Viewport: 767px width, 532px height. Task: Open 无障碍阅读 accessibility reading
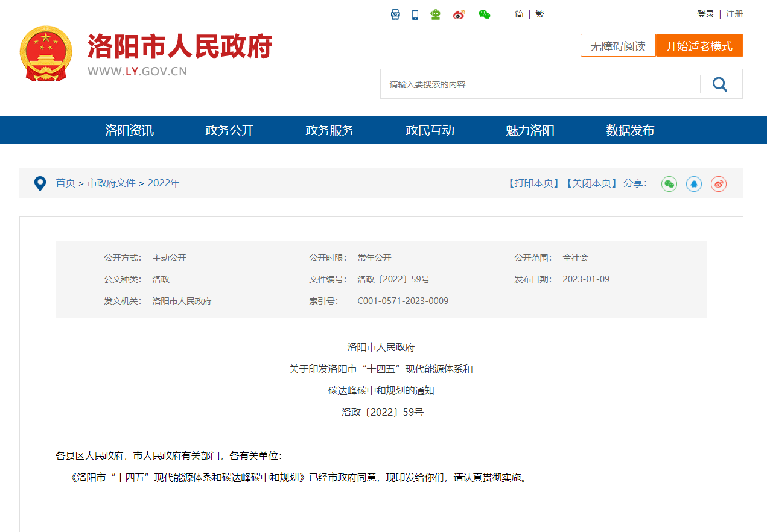pos(618,45)
